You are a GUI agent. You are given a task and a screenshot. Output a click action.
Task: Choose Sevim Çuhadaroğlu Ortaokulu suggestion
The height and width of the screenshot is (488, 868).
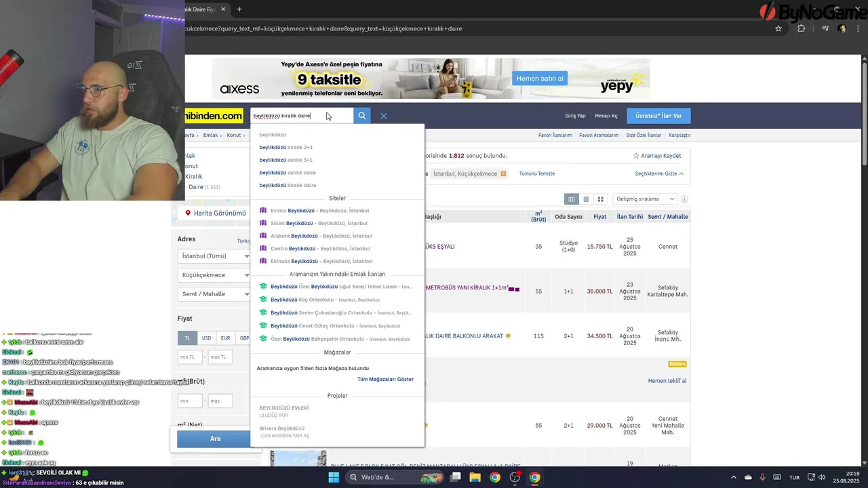pos(337,313)
